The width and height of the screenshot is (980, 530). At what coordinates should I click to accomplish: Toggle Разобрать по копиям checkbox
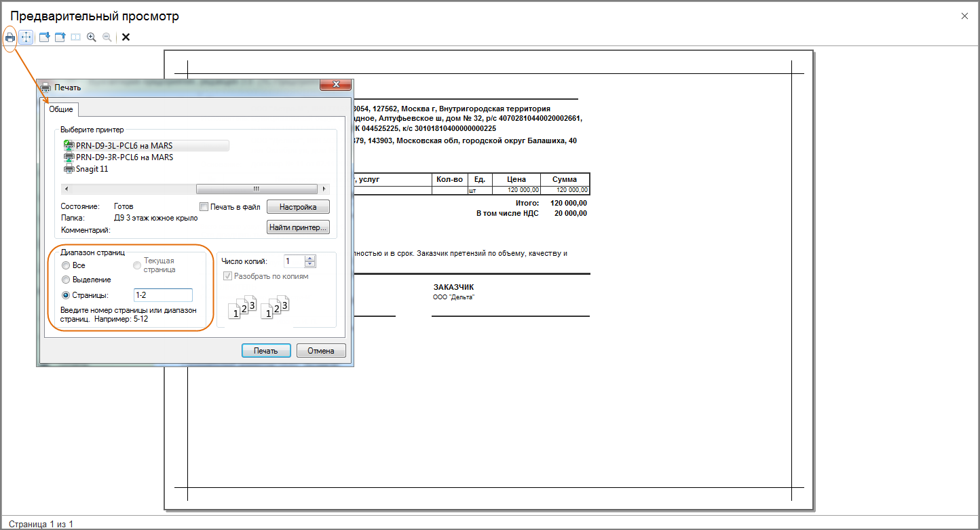pos(227,276)
